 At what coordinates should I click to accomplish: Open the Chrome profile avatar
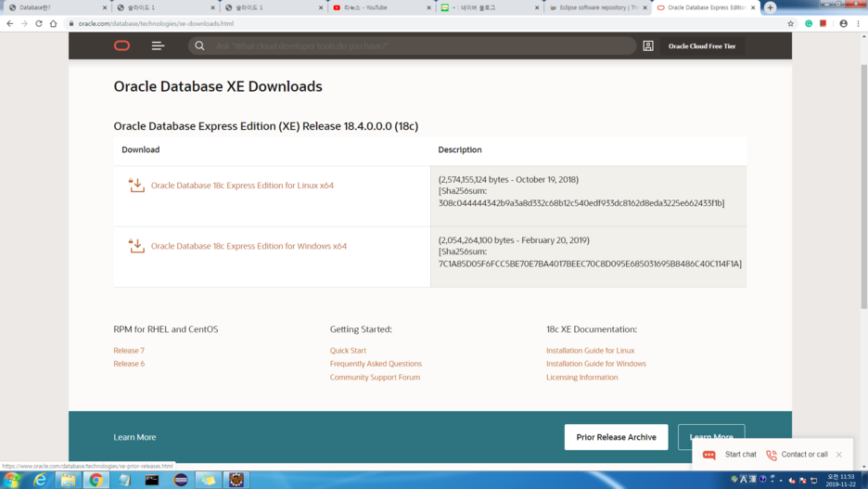click(843, 24)
